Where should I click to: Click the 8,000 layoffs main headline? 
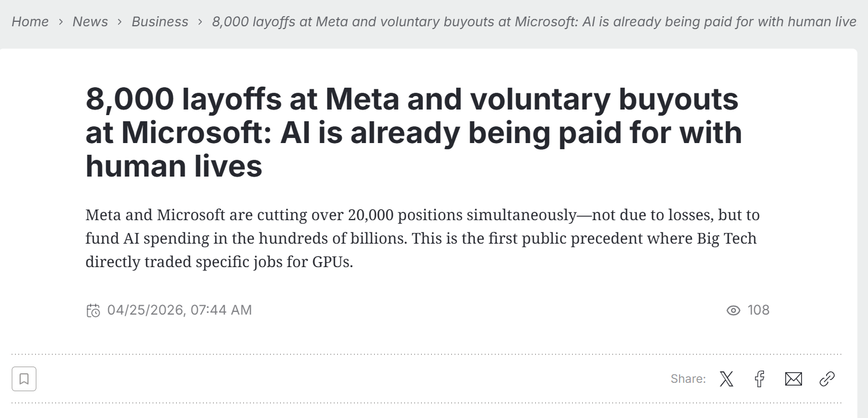coord(413,132)
